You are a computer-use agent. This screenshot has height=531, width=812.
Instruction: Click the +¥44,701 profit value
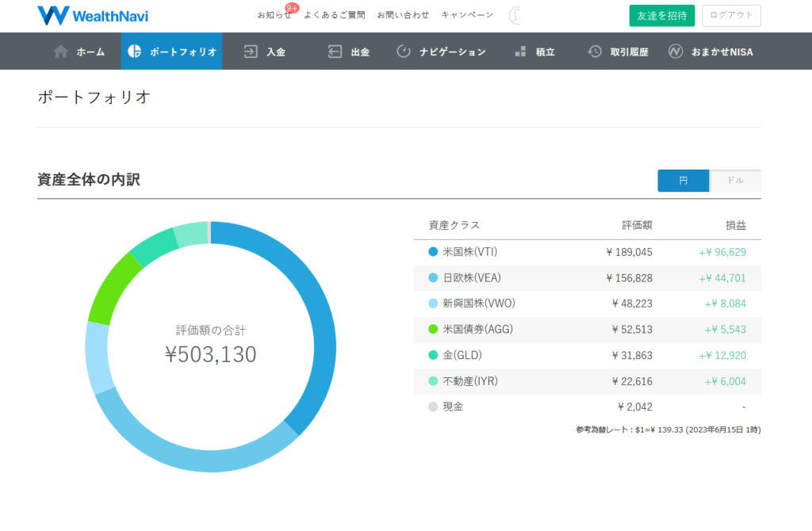click(722, 278)
